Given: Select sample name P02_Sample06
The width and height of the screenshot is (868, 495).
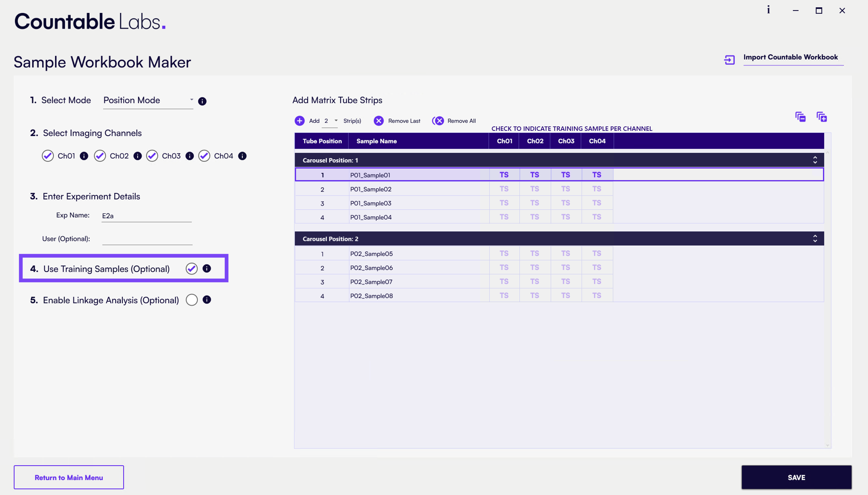Looking at the screenshot, I should (371, 268).
